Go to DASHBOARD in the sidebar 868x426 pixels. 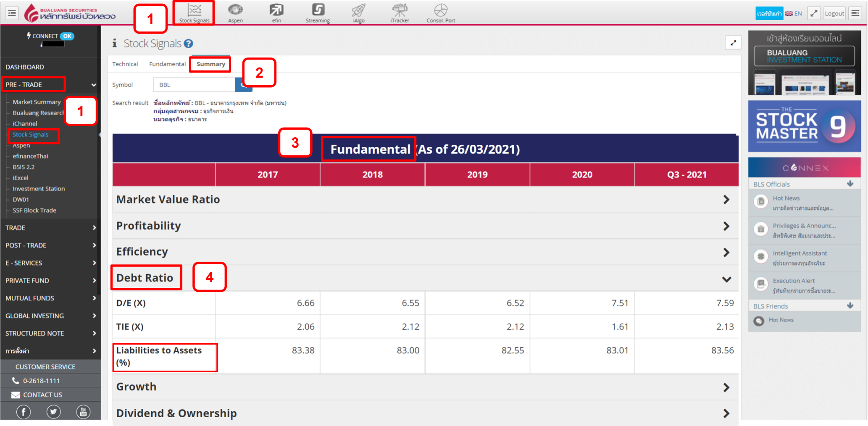pos(25,67)
